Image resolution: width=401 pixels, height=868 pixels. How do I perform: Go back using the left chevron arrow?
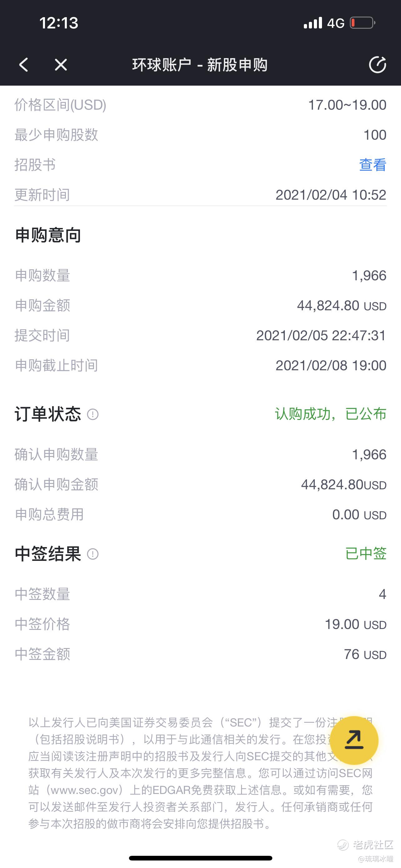point(23,65)
